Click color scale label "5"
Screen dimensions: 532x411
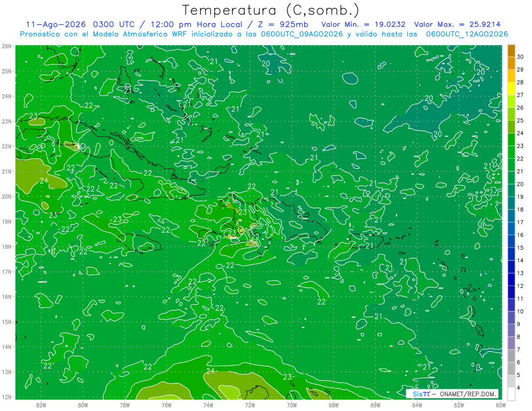(x=518, y=375)
